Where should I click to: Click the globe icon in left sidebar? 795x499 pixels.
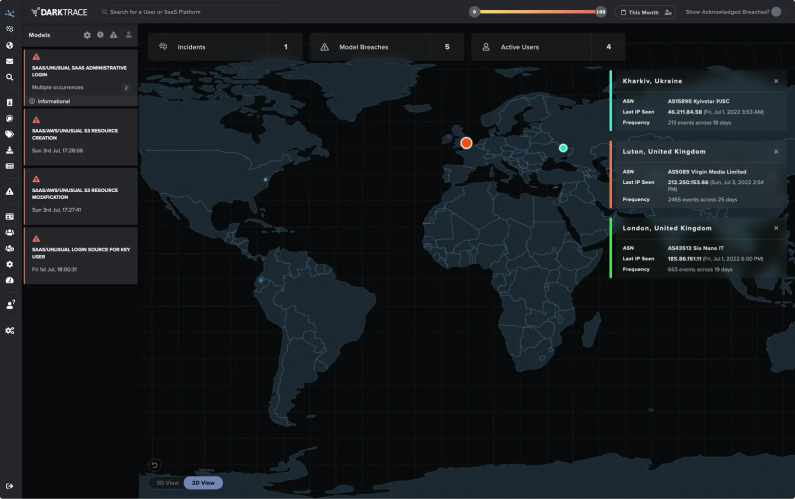tap(9, 45)
